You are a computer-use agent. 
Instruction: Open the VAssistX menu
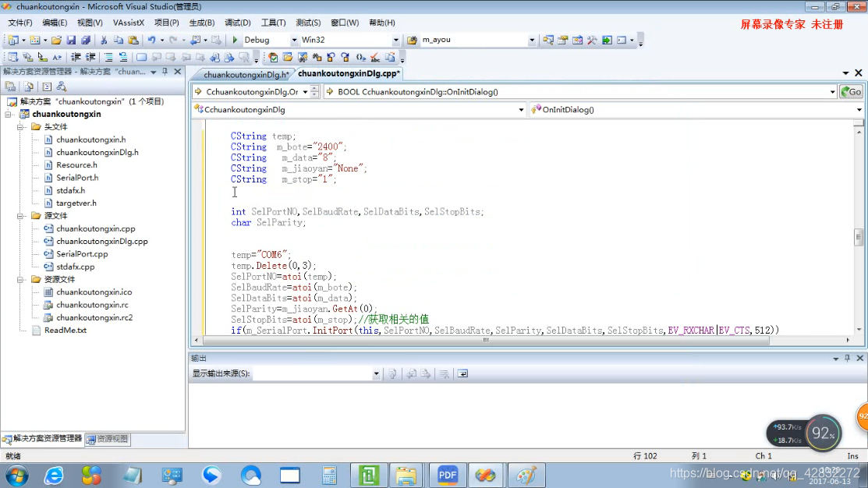129,23
